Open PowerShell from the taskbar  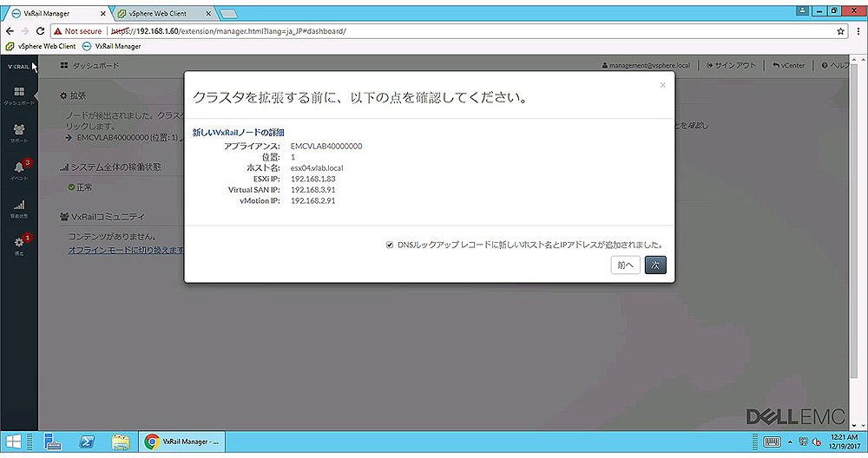(x=87, y=442)
